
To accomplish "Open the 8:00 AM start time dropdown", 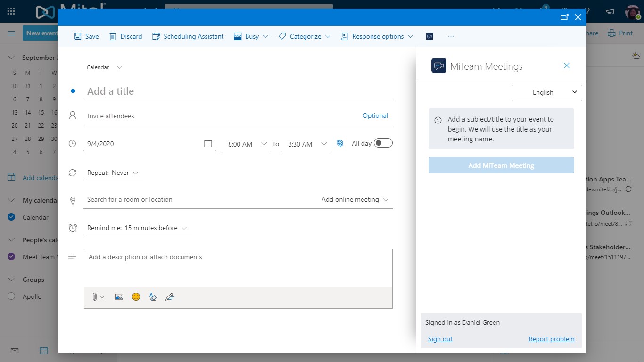I will click(247, 144).
